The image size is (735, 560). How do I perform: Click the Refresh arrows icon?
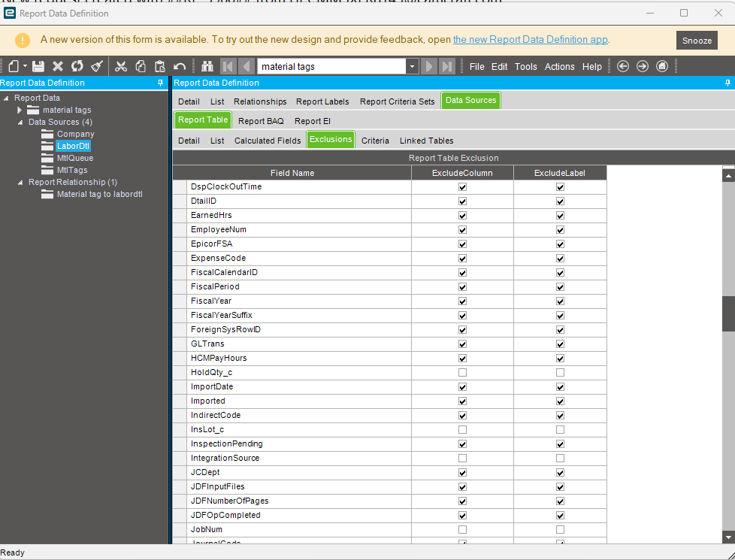point(77,67)
